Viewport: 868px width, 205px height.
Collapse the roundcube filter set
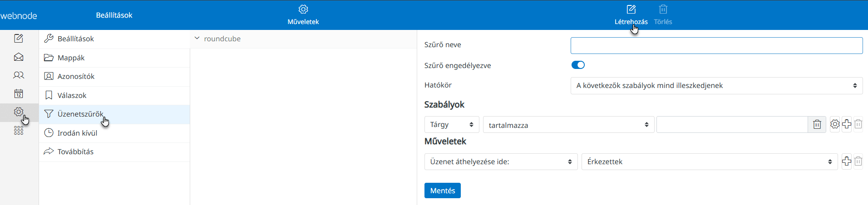(x=197, y=39)
